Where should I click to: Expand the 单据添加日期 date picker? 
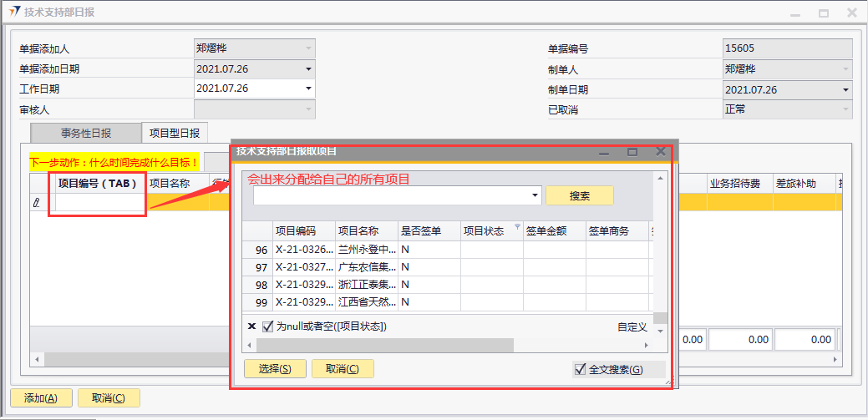(x=308, y=68)
